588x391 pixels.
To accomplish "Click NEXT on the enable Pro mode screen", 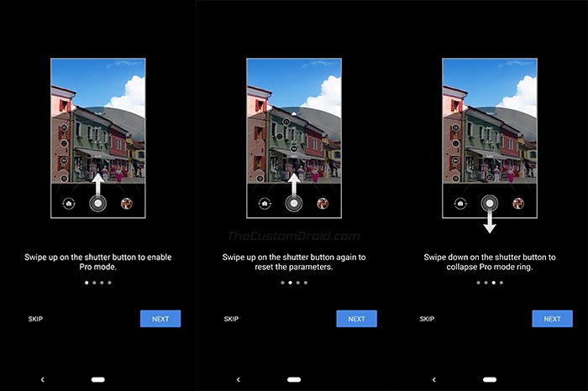I will (160, 319).
